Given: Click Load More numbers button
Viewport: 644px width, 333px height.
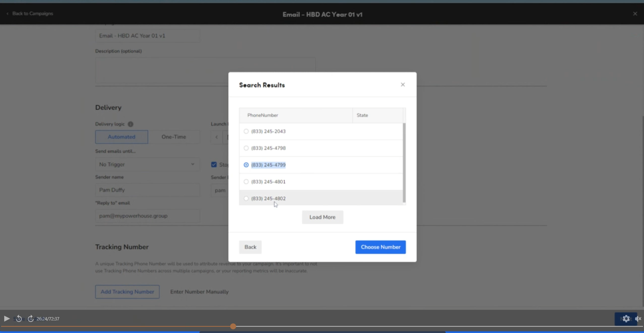Looking at the screenshot, I should click(x=322, y=217).
